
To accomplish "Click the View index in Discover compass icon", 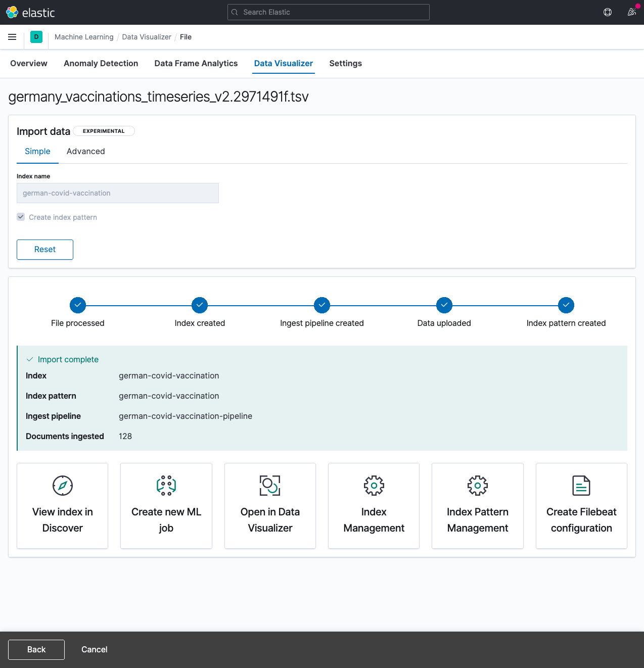I will (63, 486).
